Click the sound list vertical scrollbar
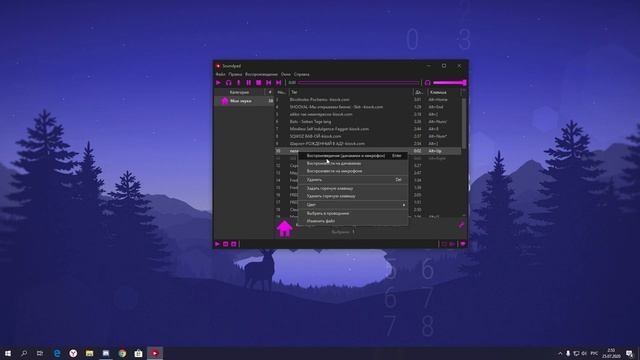 (464, 122)
